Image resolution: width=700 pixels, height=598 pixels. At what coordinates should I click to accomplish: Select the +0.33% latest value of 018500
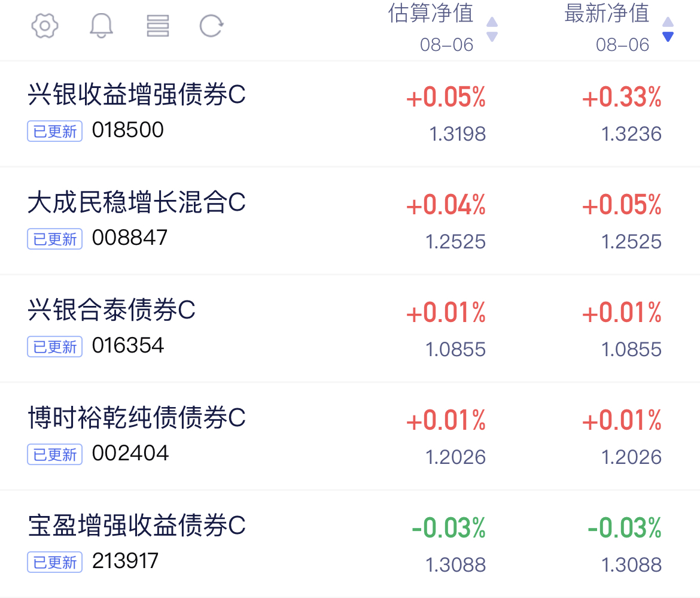(x=622, y=98)
